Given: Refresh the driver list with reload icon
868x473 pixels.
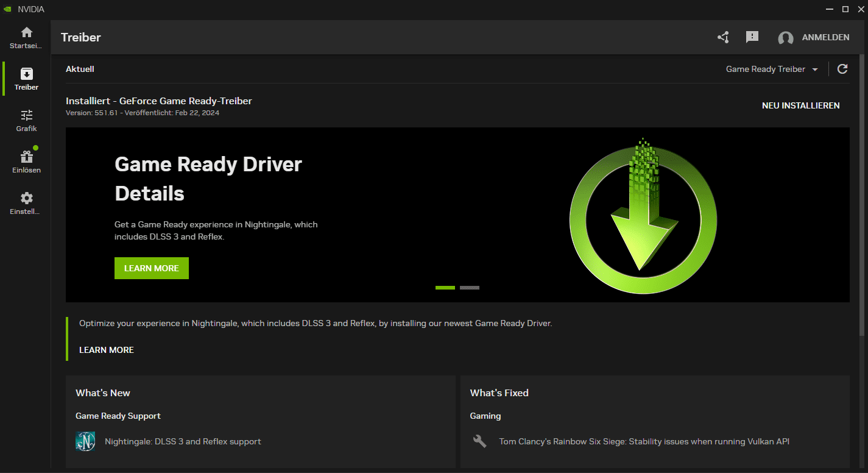Looking at the screenshot, I should 842,69.
